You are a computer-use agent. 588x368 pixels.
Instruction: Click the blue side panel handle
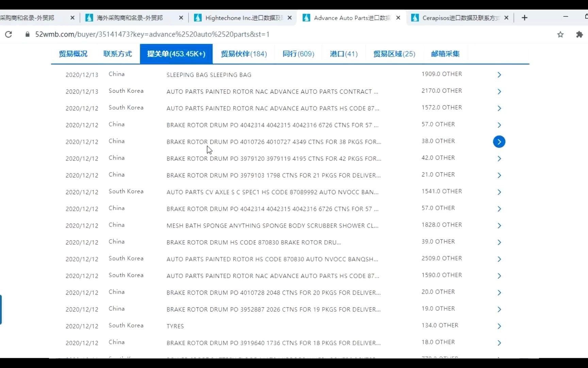coord(1,309)
